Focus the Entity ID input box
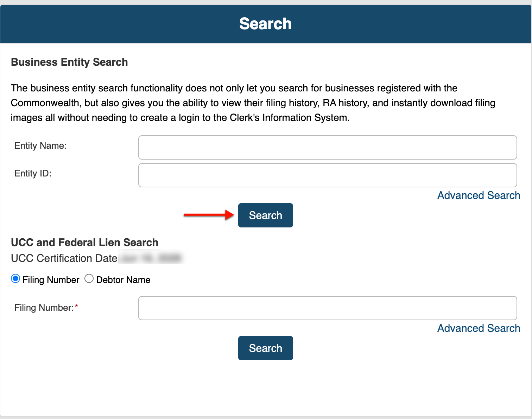 click(x=328, y=175)
